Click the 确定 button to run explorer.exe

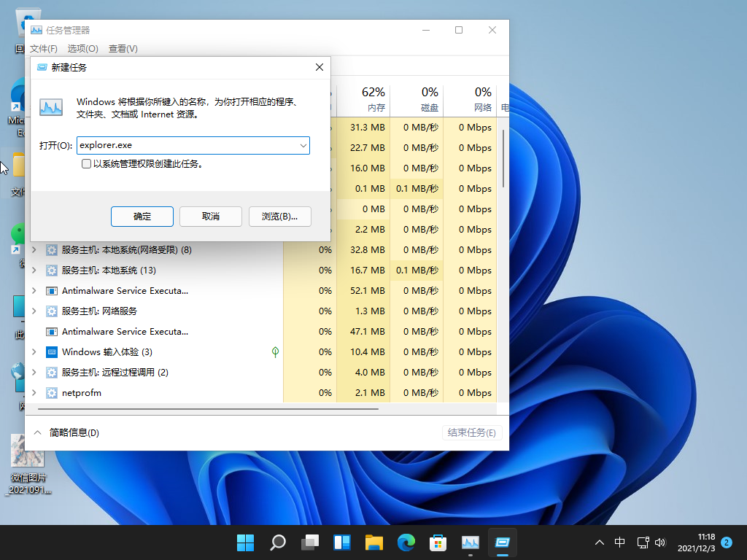pos(142,216)
